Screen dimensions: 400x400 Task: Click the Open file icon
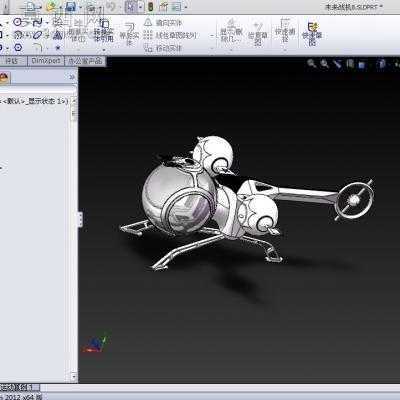(51, 6)
